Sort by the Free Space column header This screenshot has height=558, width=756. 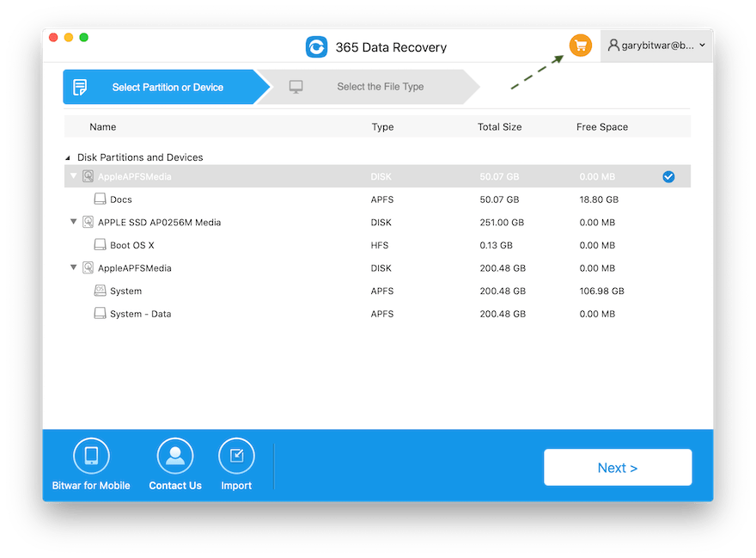(601, 127)
